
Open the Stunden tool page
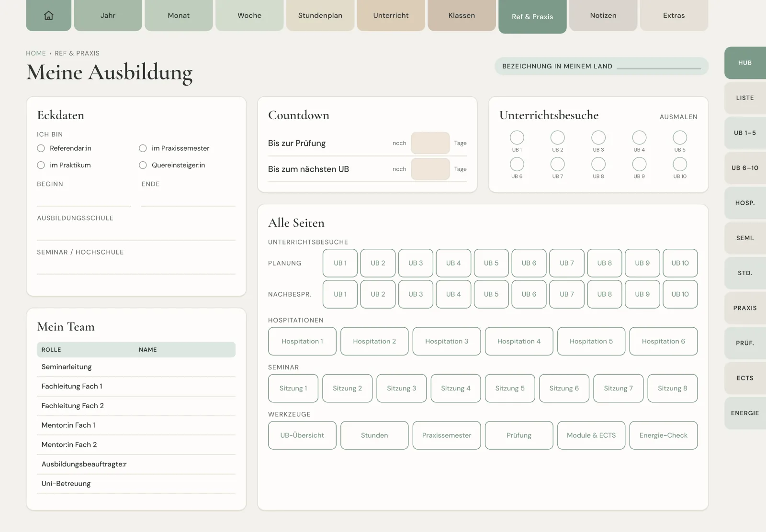point(374,435)
